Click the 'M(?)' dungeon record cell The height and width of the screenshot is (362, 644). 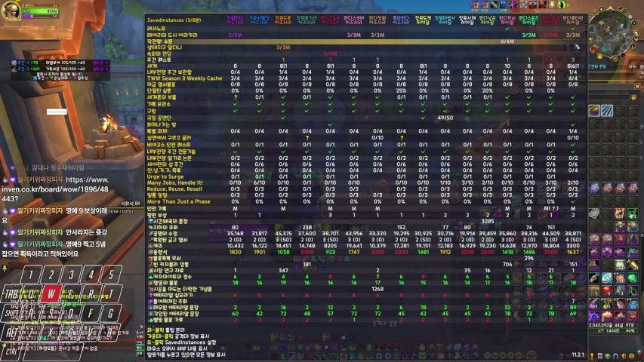point(551,208)
